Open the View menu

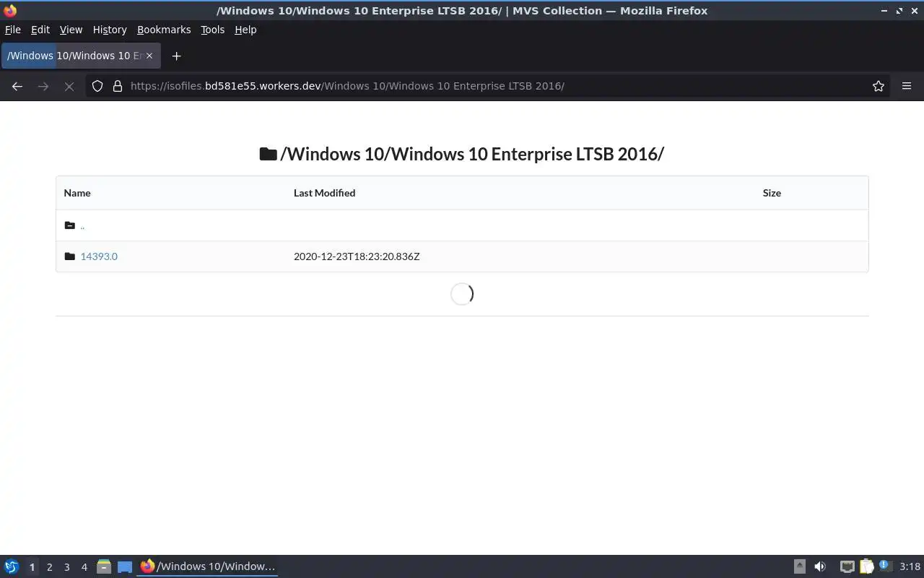point(71,30)
